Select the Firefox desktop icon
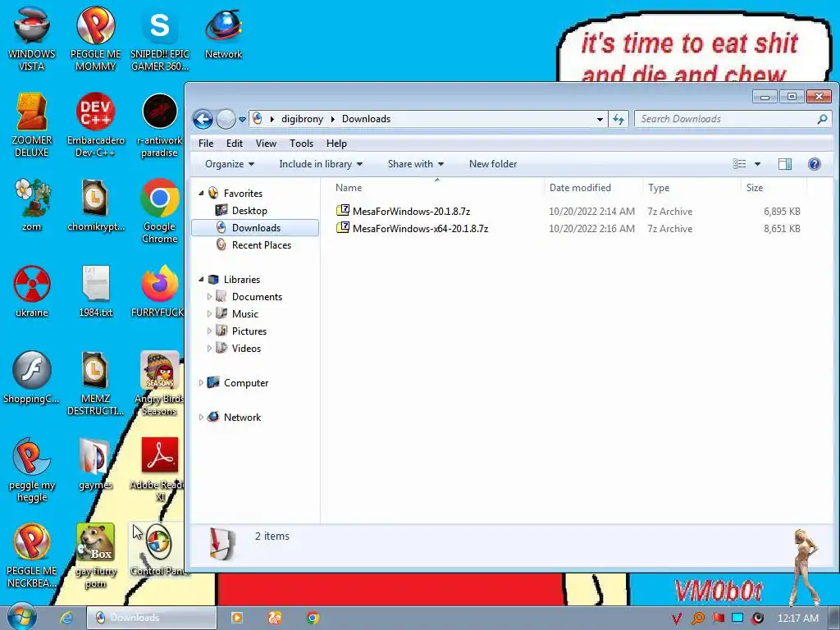 (159, 291)
